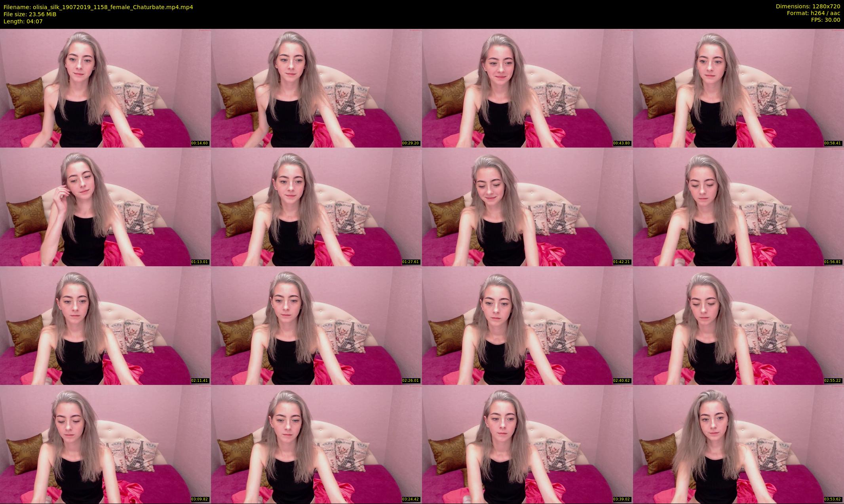Click the File size 23.56 MiB label
This screenshot has width=844, height=504.
coord(30,14)
